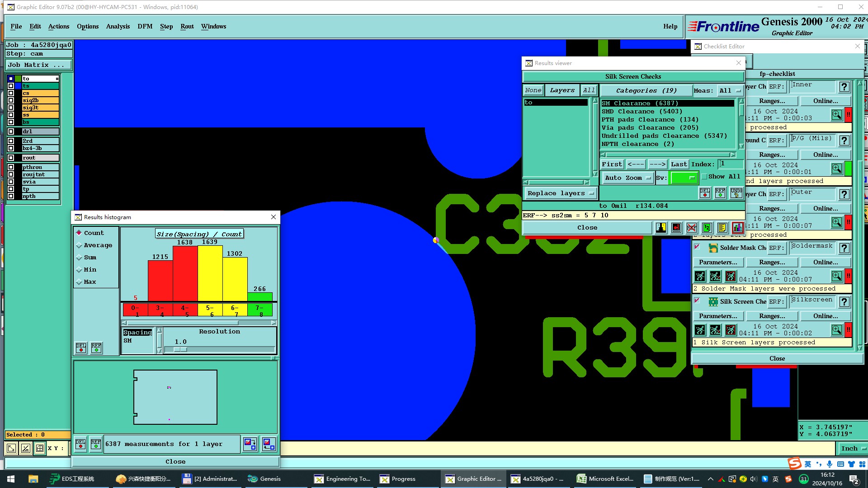Toggle visibility box of layer sig2b
868x488 pixels.
tap(11, 100)
